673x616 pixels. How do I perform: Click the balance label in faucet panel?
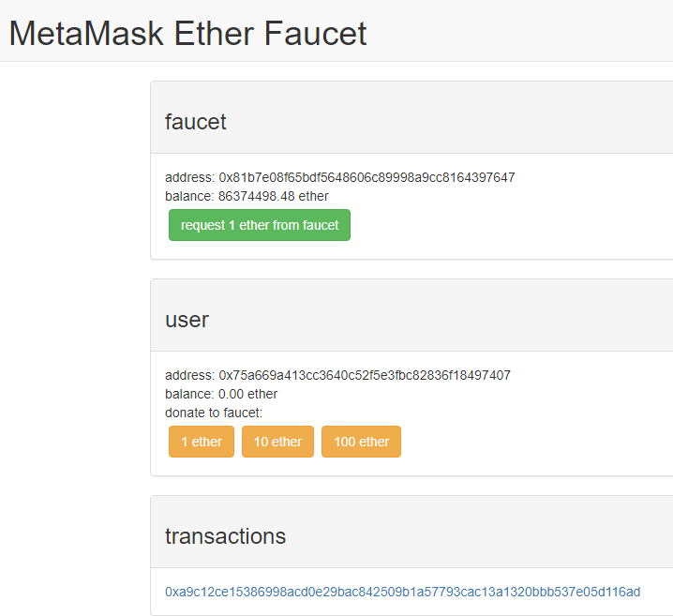[189, 196]
